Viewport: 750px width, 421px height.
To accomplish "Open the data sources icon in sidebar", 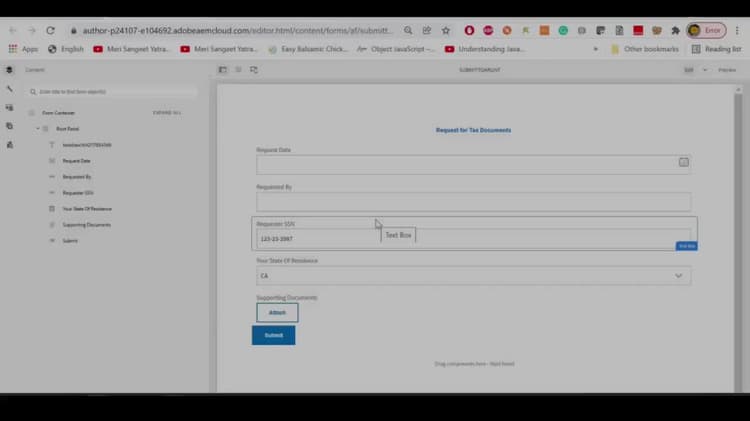I will (x=9, y=145).
